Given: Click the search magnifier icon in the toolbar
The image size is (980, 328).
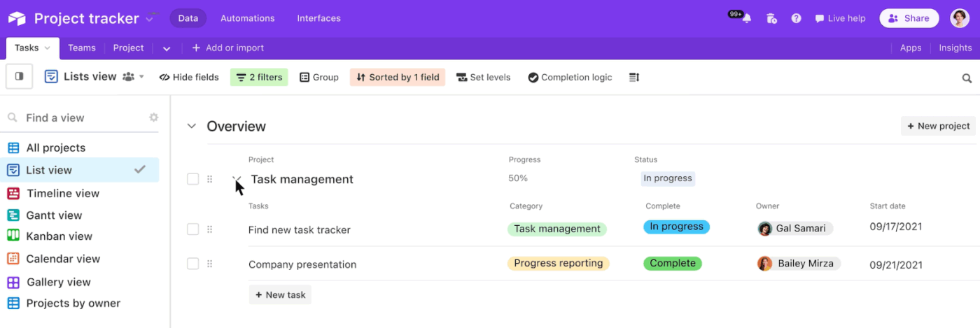Looking at the screenshot, I should (x=967, y=78).
